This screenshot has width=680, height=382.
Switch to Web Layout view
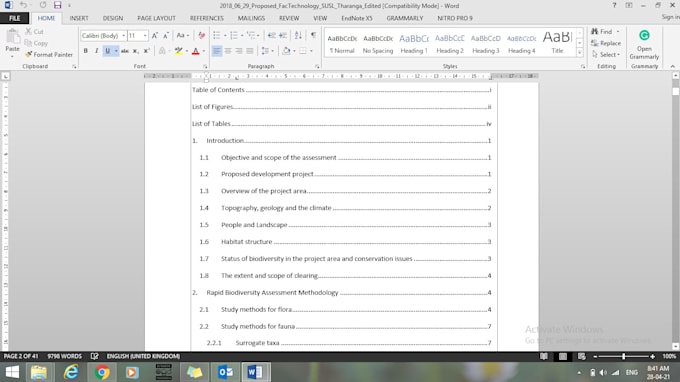pos(582,356)
